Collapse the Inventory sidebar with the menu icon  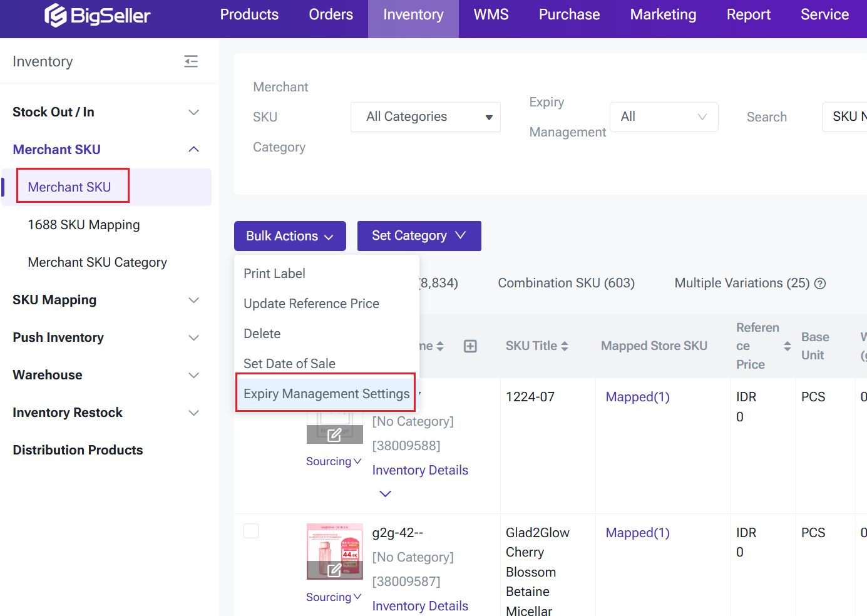(x=191, y=61)
